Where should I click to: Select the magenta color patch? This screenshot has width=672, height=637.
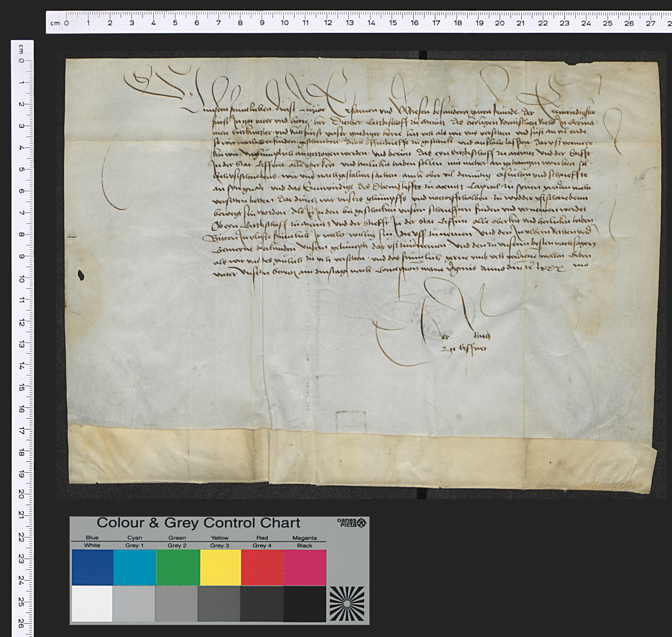[x=305, y=567]
